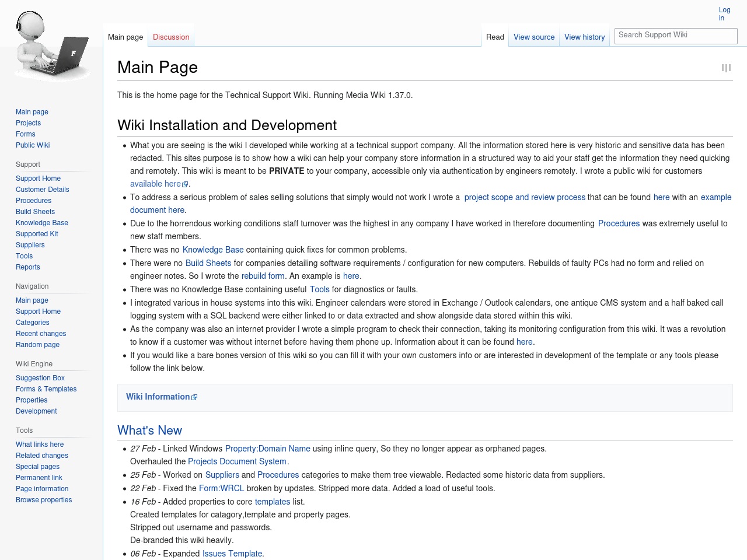The height and width of the screenshot is (560, 747).
Task: Switch to the View source tab
Action: (534, 37)
